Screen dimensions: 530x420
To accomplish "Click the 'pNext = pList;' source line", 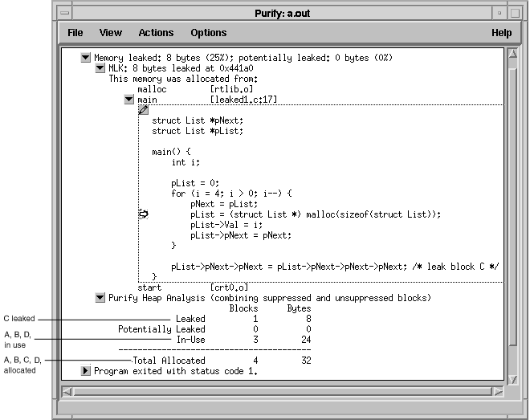I will tap(224, 204).
